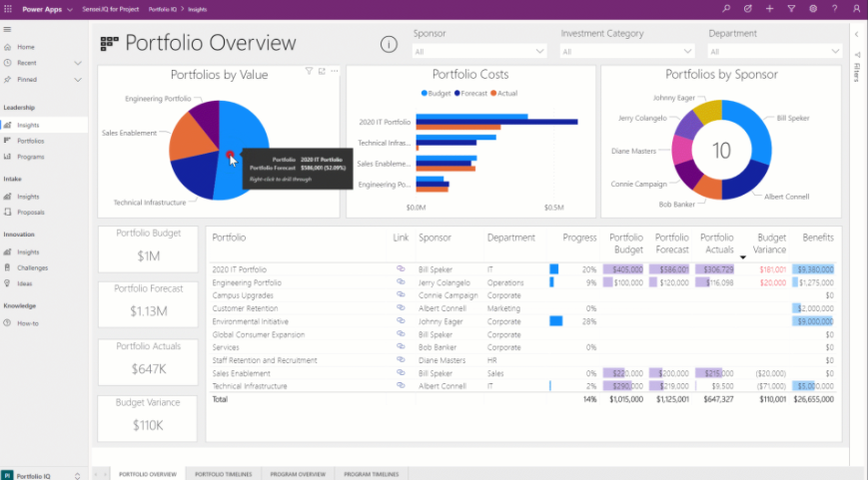868x480 pixels.
Task: Toggle Actual series in the Portfolio Costs legend
Action: tap(503, 94)
